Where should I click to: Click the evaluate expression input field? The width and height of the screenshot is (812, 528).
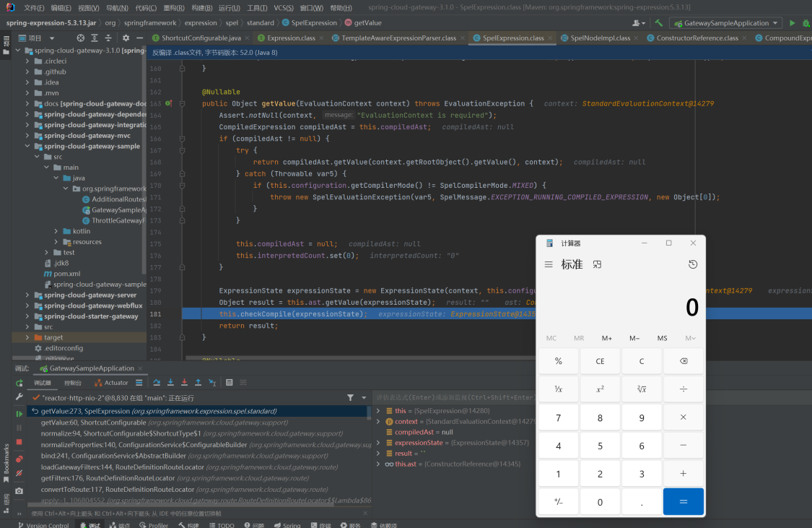(454, 397)
